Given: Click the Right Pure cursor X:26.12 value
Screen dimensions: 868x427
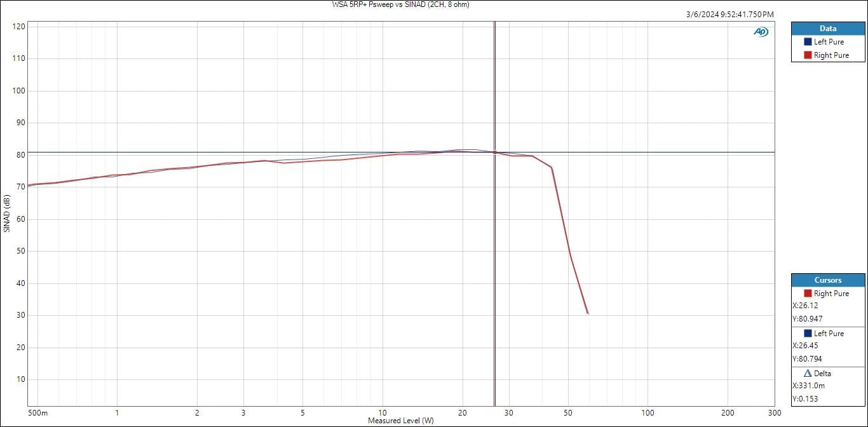Looking at the screenshot, I should 805,306.
